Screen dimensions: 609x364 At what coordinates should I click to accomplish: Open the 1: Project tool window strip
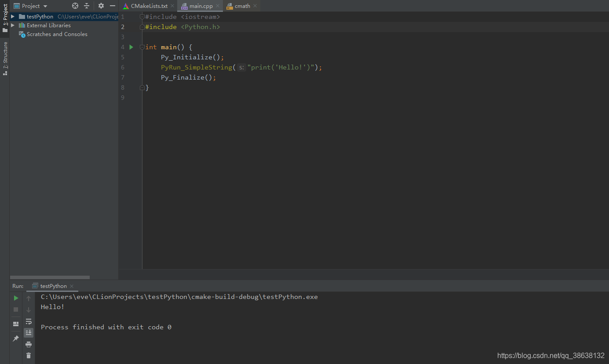pyautogui.click(x=5, y=18)
